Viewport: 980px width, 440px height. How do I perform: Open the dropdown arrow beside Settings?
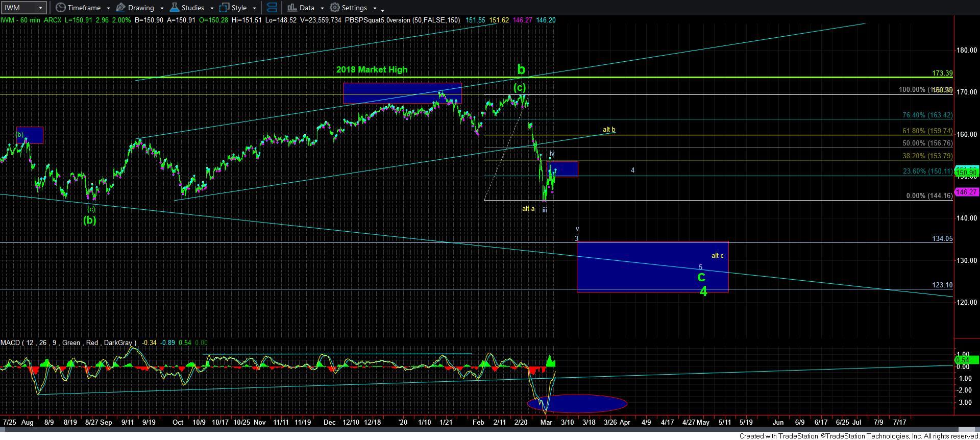coord(375,8)
